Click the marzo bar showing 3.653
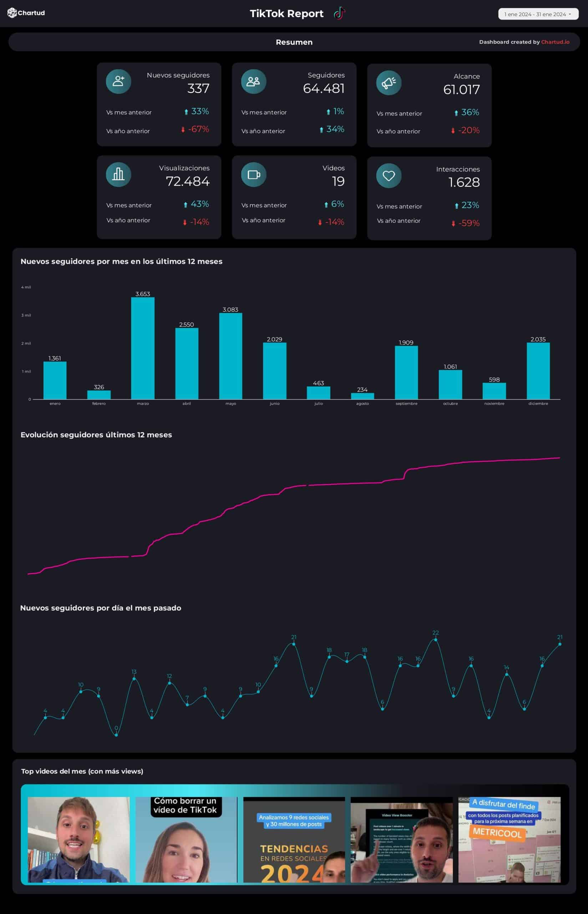Screen dimensions: 588x914 click(143, 348)
